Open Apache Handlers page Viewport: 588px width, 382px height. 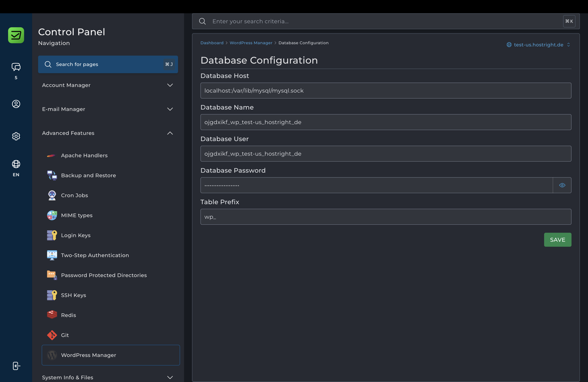[x=84, y=155]
